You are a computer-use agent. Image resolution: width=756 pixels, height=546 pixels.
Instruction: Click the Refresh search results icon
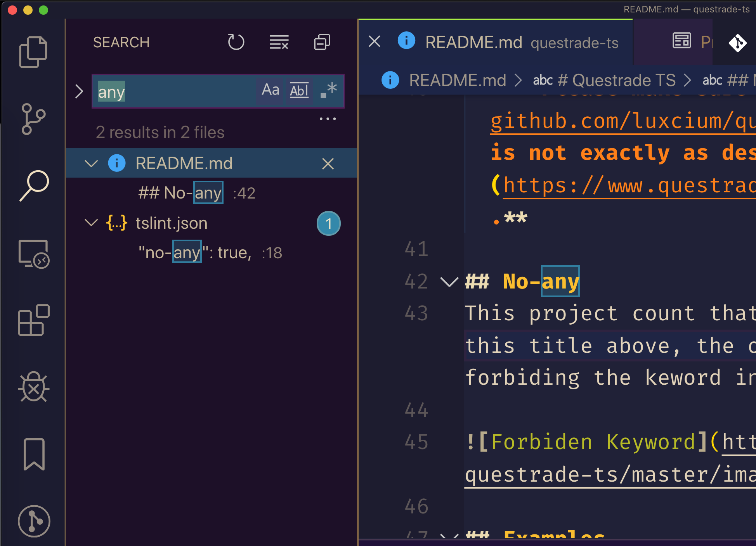236,42
